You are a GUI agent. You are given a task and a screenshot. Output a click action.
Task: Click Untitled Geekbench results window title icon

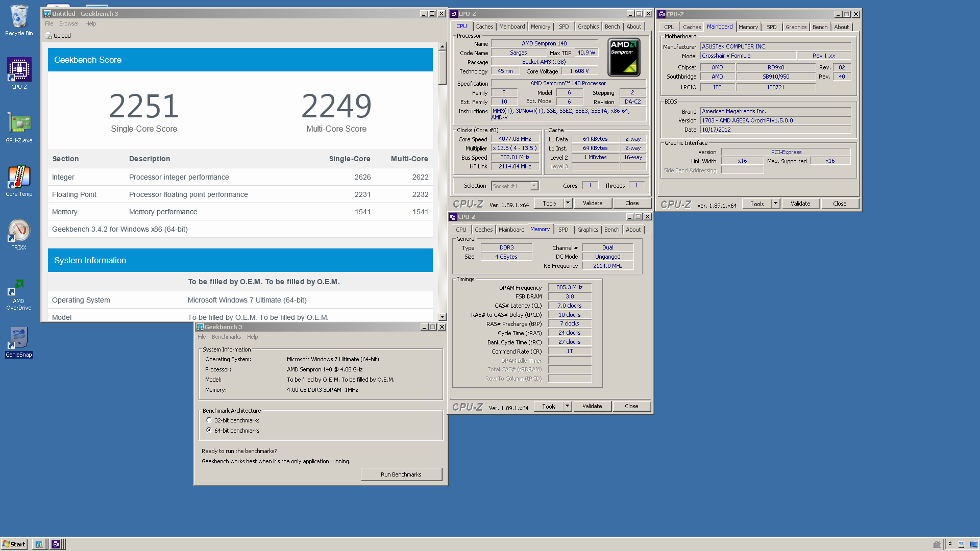pyautogui.click(x=47, y=14)
